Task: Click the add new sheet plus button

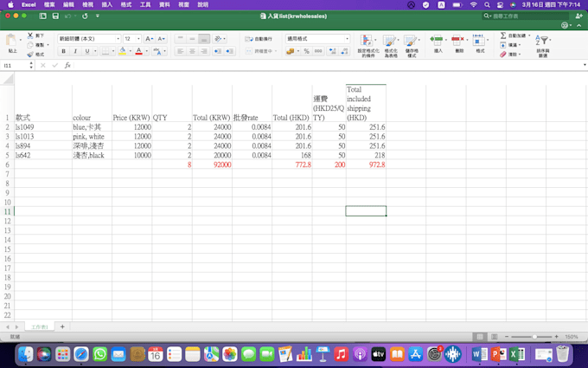Action: click(62, 326)
